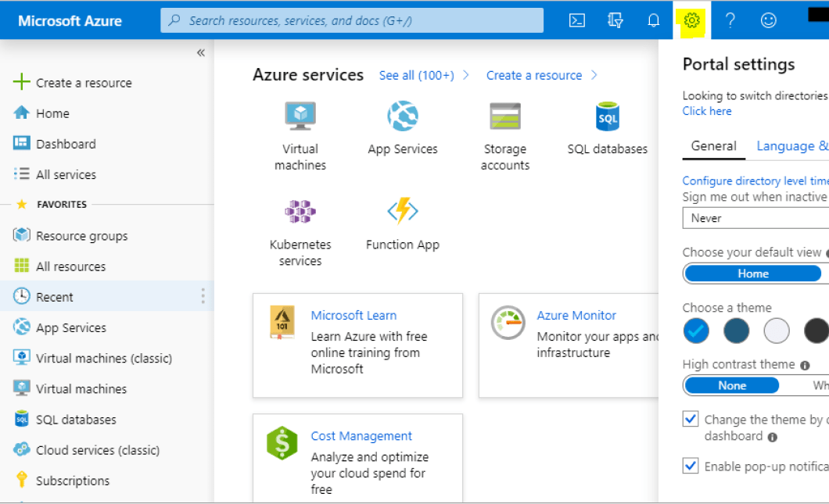Click the Cloud services (classic) icon
Screen dimensions: 829x504
(x=21, y=449)
